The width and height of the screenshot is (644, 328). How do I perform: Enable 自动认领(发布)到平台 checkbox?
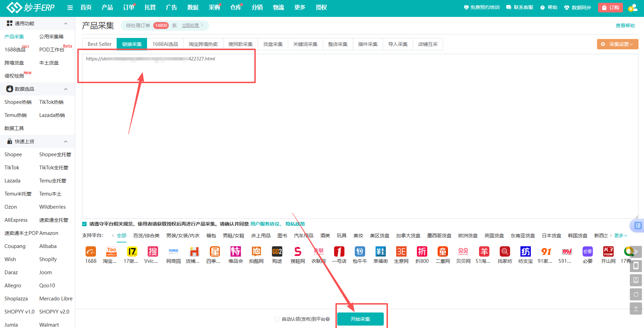(x=277, y=319)
